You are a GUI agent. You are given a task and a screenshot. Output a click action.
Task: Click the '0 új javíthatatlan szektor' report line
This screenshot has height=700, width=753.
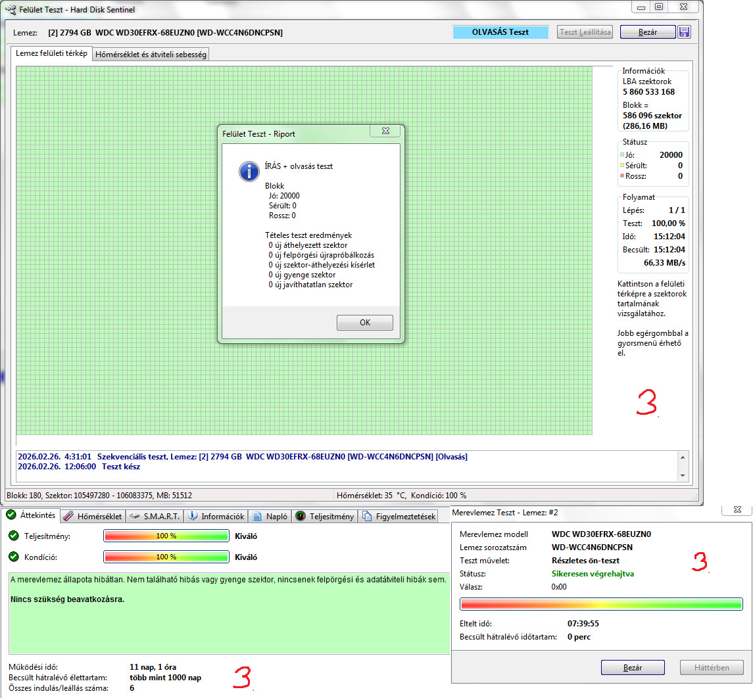tap(310, 285)
